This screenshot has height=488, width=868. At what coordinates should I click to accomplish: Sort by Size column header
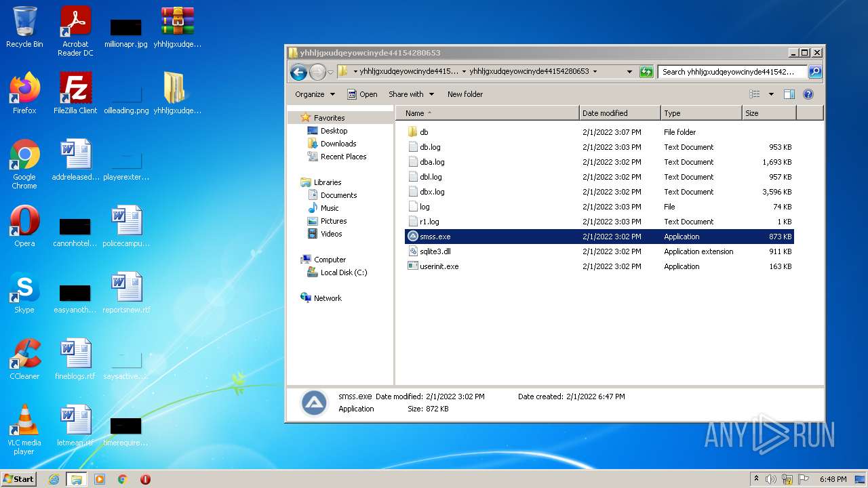click(x=769, y=113)
